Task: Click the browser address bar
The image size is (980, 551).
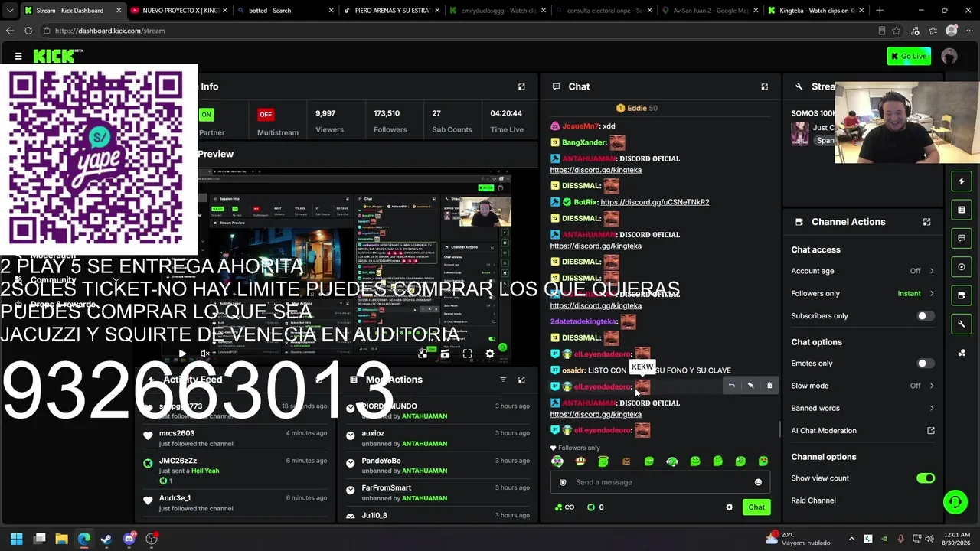Action: pos(459,31)
